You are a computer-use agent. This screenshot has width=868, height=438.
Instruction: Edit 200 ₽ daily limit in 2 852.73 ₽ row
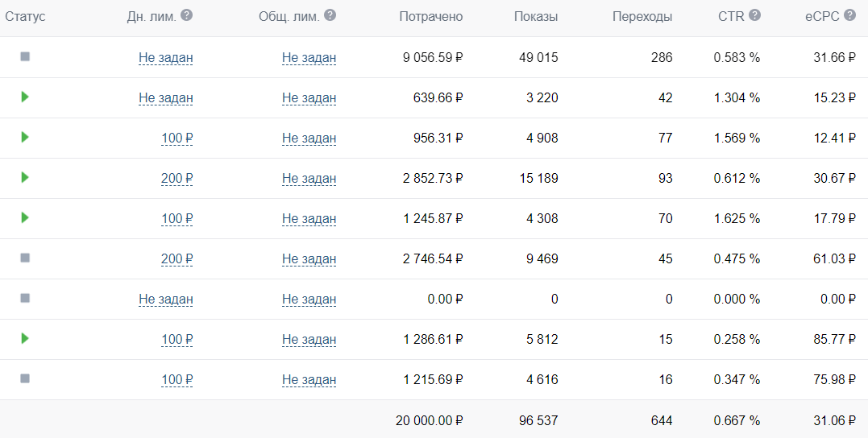point(177,178)
